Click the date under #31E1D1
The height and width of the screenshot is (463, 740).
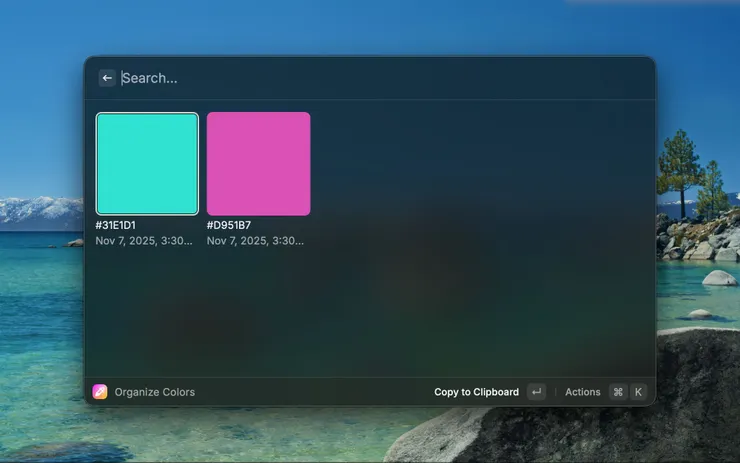pyautogui.click(x=144, y=241)
